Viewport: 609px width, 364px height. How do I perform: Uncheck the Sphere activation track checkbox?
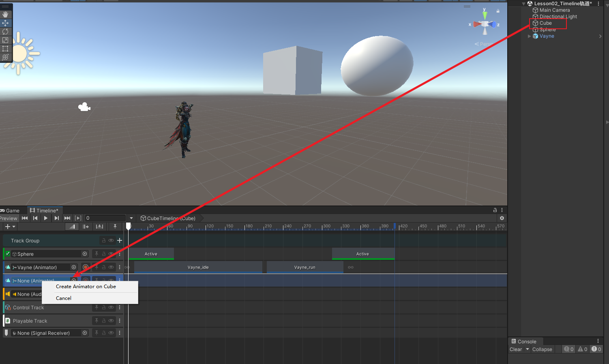(8, 254)
